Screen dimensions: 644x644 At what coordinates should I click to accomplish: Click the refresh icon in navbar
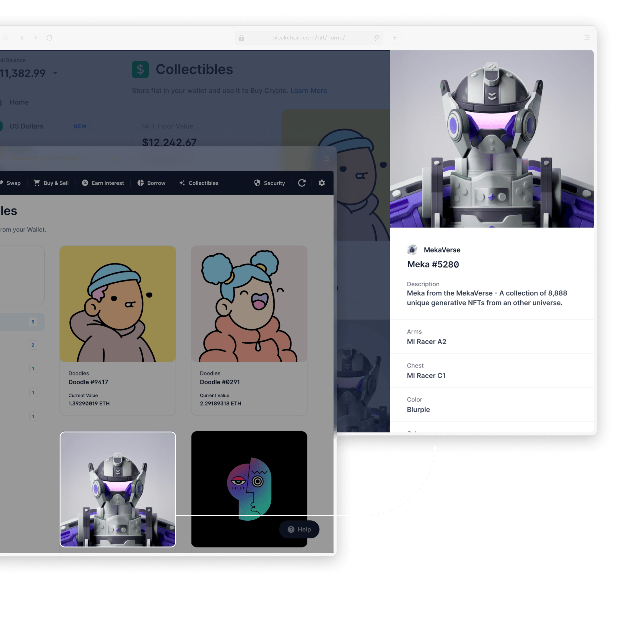coord(302,183)
